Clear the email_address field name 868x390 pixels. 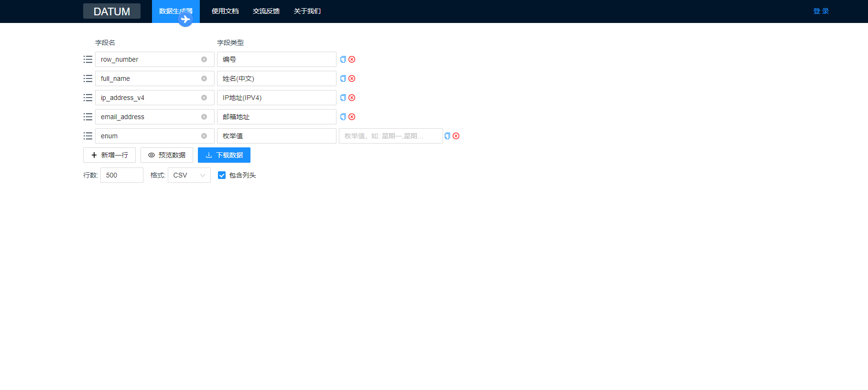(204, 117)
